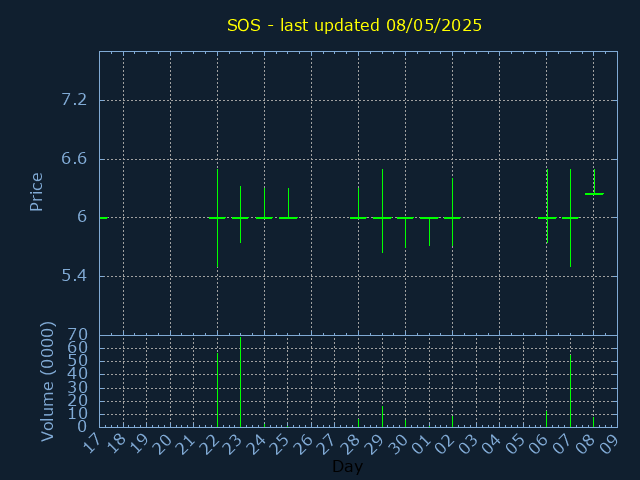This screenshot has width=640, height=480.
Task: Click the price bar for day 02
Action: pyautogui.click(x=452, y=213)
